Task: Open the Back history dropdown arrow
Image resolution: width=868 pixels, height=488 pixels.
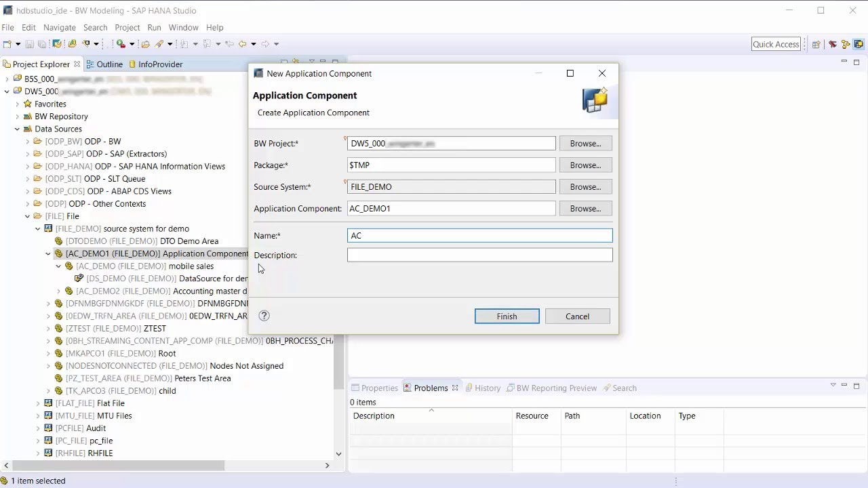Action: coord(254,44)
